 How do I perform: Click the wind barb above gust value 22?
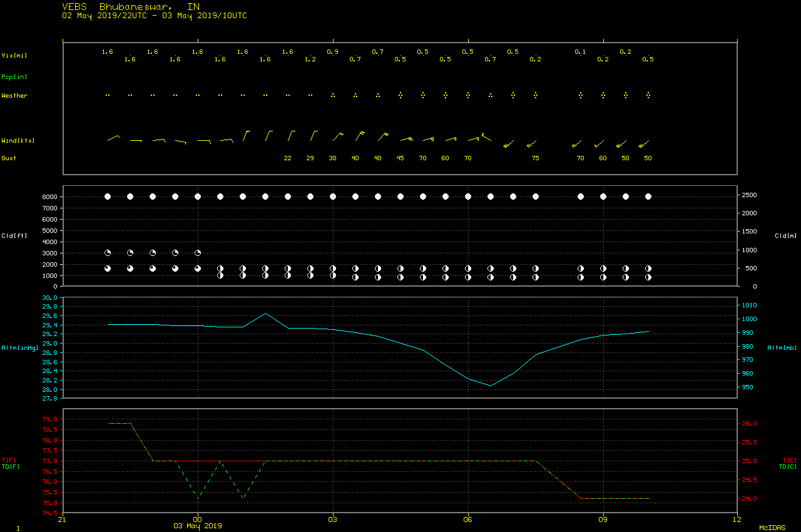point(290,135)
